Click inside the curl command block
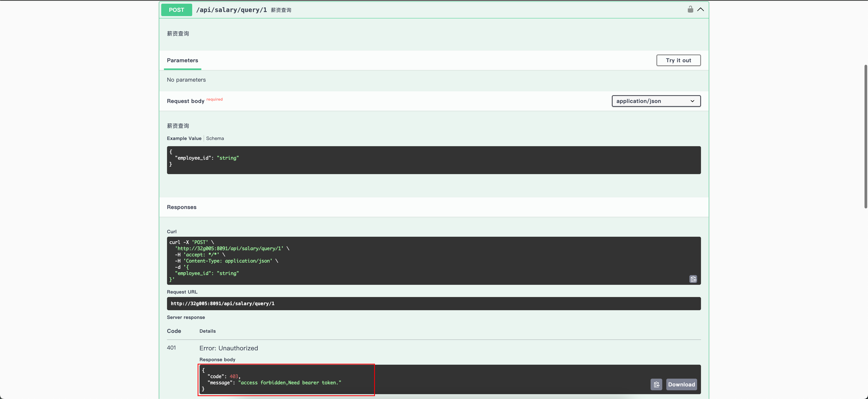 (433, 260)
